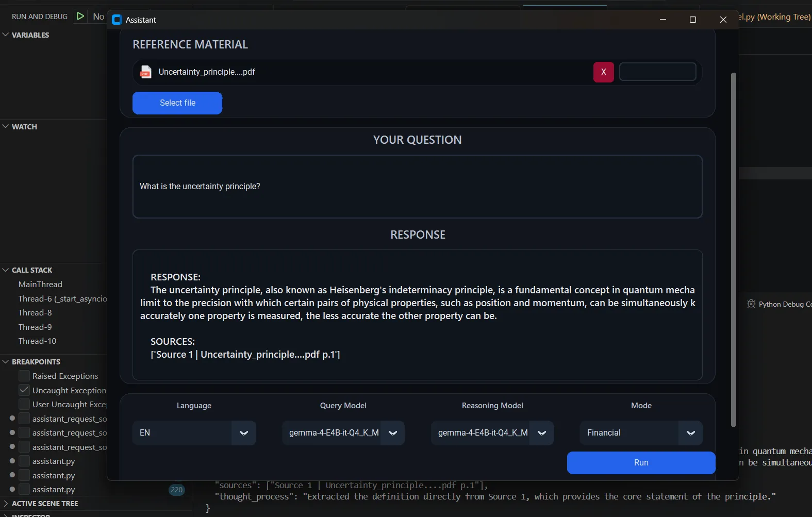Select Thread-9 in call stack

[x=35, y=327]
